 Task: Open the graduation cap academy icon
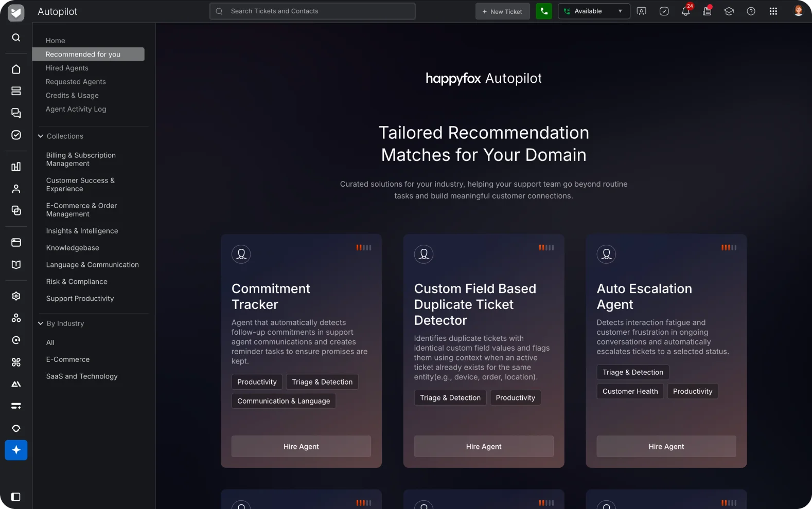pos(729,11)
